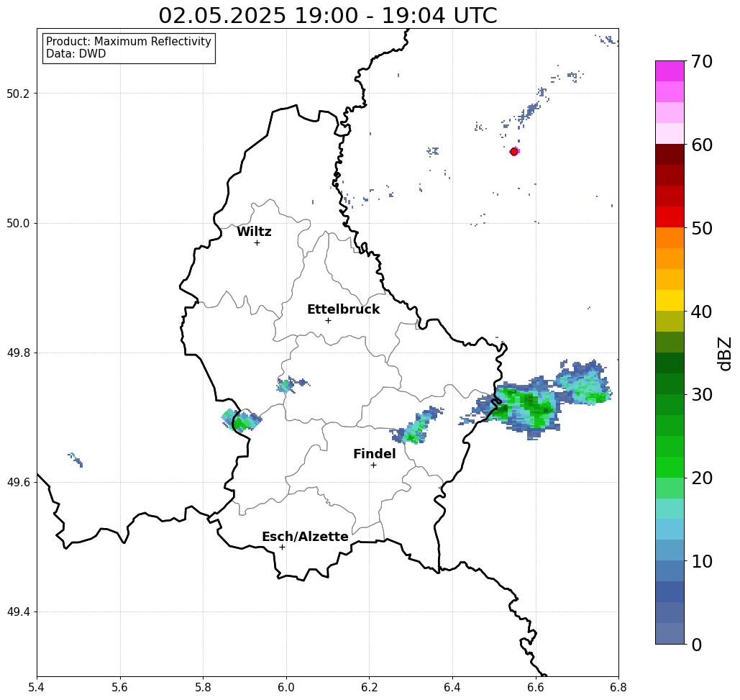Click the latitude tick label 49.8
This screenshot has width=740, height=700.
(18, 353)
